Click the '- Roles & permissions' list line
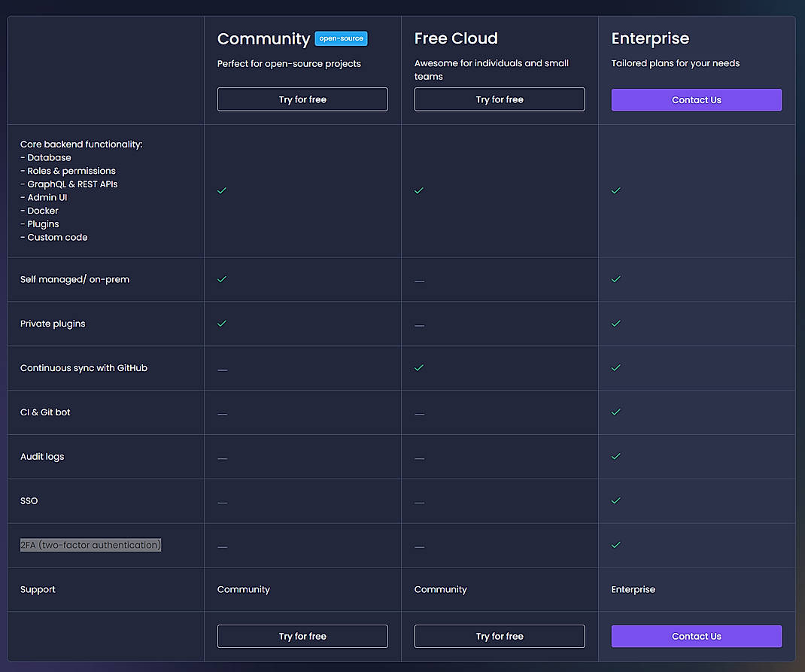Viewport: 805px width, 672px height. (x=68, y=171)
